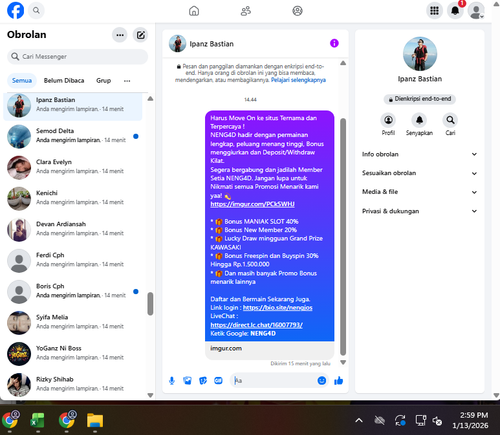The width and height of the screenshot is (500, 435).
Task: Select the Semua tab
Action: point(22,81)
